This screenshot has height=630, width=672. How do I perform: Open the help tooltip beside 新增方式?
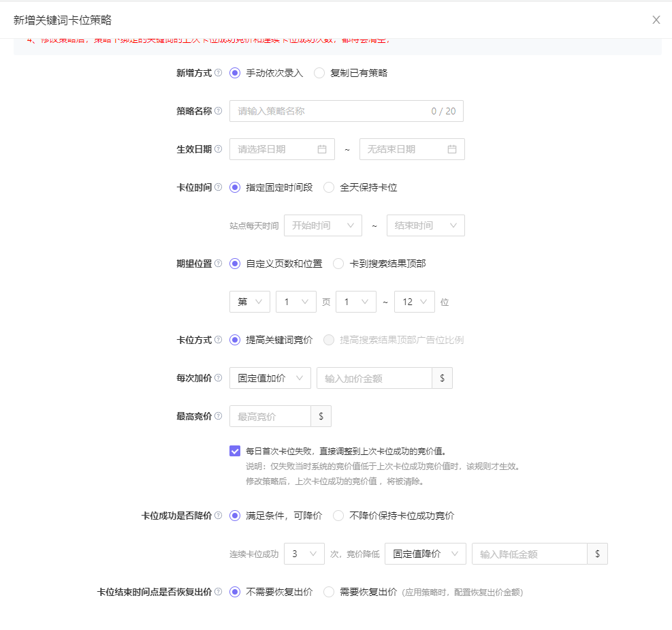pos(220,72)
